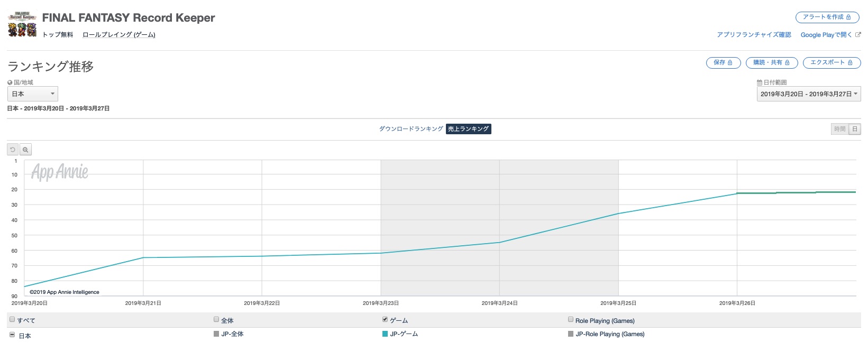The width and height of the screenshot is (868, 361).
Task: Enable the 全体 checkbox
Action: (x=216, y=319)
